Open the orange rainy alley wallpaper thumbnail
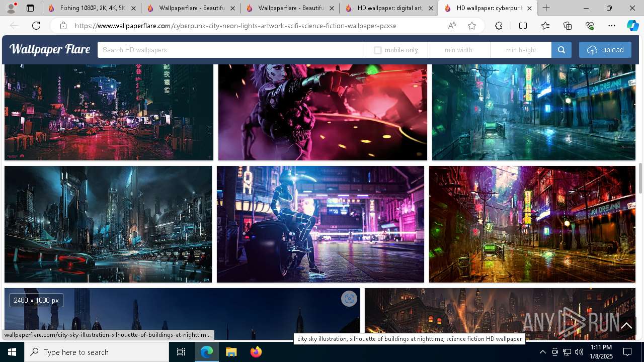This screenshot has height=362, width=644. (532, 224)
